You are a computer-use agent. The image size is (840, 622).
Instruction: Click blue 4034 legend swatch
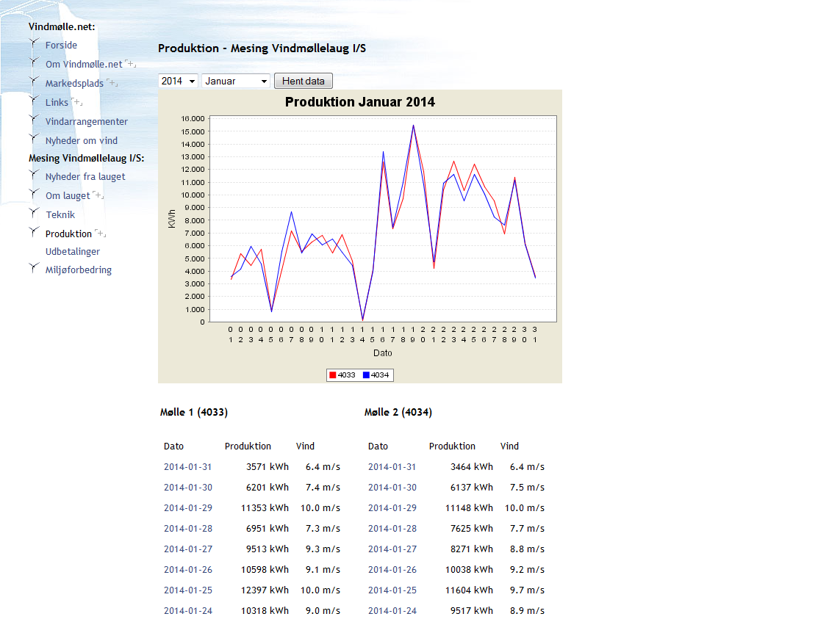366,375
